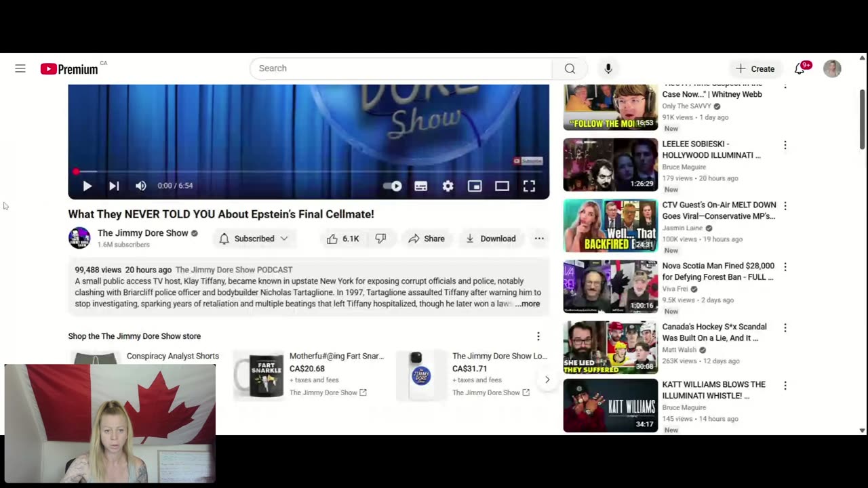Open KATT WILLIAMS BLOWS THE ILLUMINATI video
868x488 pixels.
click(x=713, y=390)
